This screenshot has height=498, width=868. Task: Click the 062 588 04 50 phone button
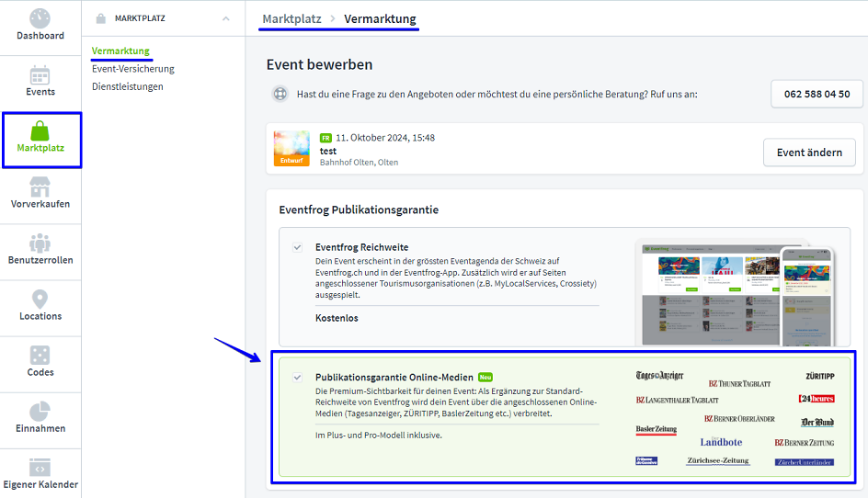(817, 94)
